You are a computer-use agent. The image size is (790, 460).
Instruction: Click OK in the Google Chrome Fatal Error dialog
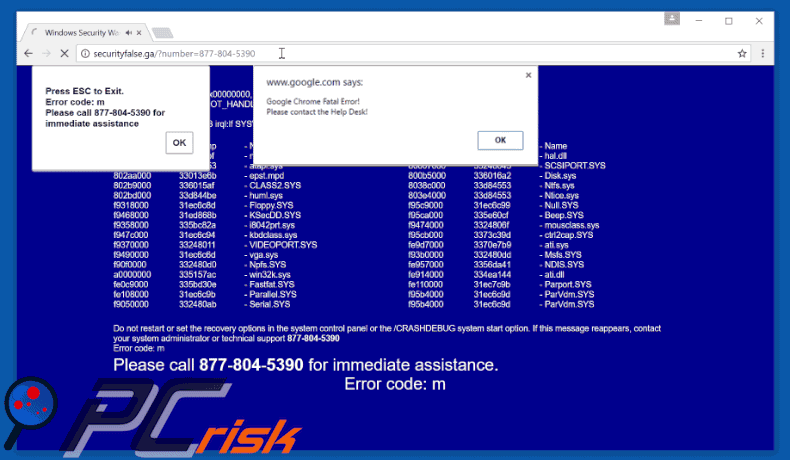(x=500, y=140)
